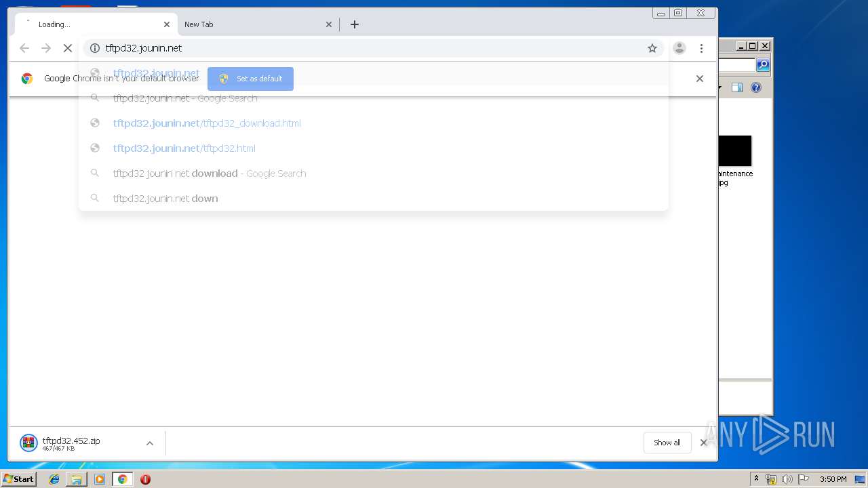Click Show desktop button at taskbar end
Image resolution: width=868 pixels, height=488 pixels.
[x=861, y=479]
